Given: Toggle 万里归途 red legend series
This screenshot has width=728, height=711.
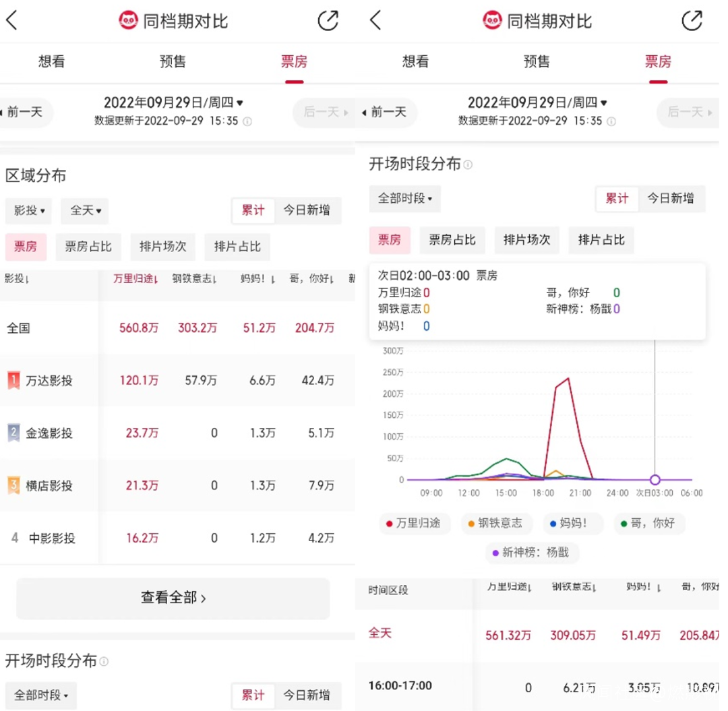Looking at the screenshot, I should [x=414, y=524].
